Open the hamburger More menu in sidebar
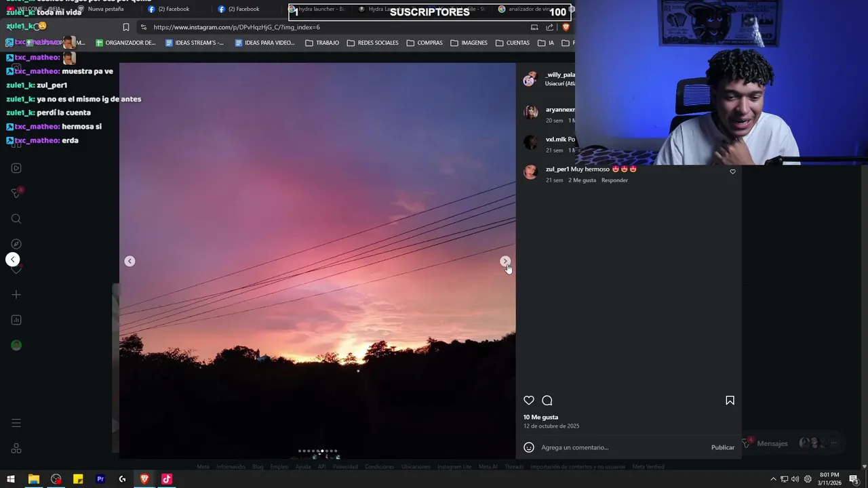This screenshot has height=488, width=868. tap(16, 424)
